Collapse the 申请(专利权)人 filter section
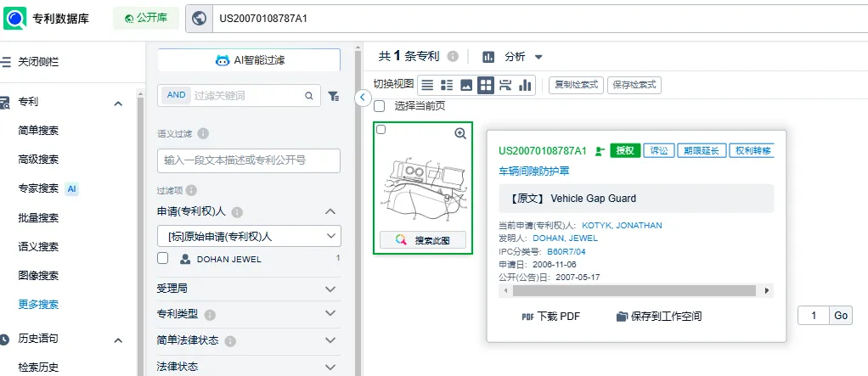868x376 pixels. (330, 211)
